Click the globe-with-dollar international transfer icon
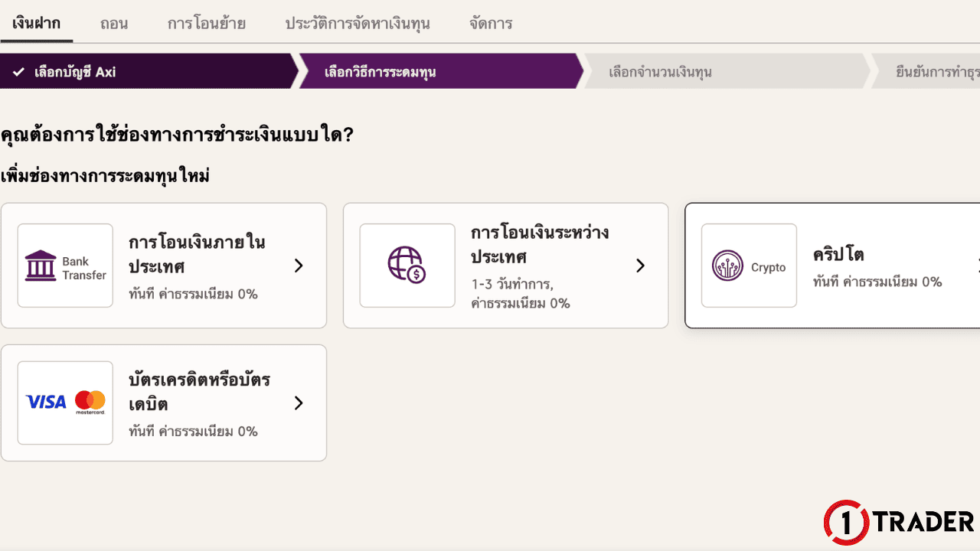The image size is (980, 551). pos(407,265)
